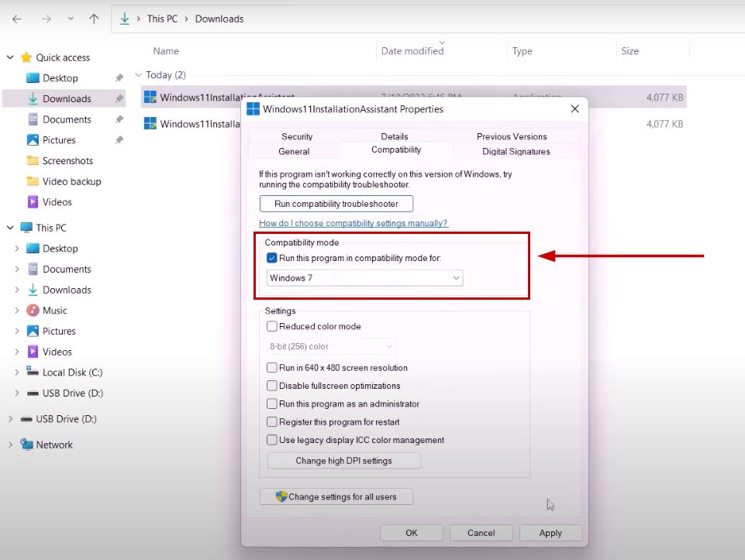The image size is (745, 560).
Task: Click the top-level USB Drive (D:) icon
Action: [x=26, y=419]
